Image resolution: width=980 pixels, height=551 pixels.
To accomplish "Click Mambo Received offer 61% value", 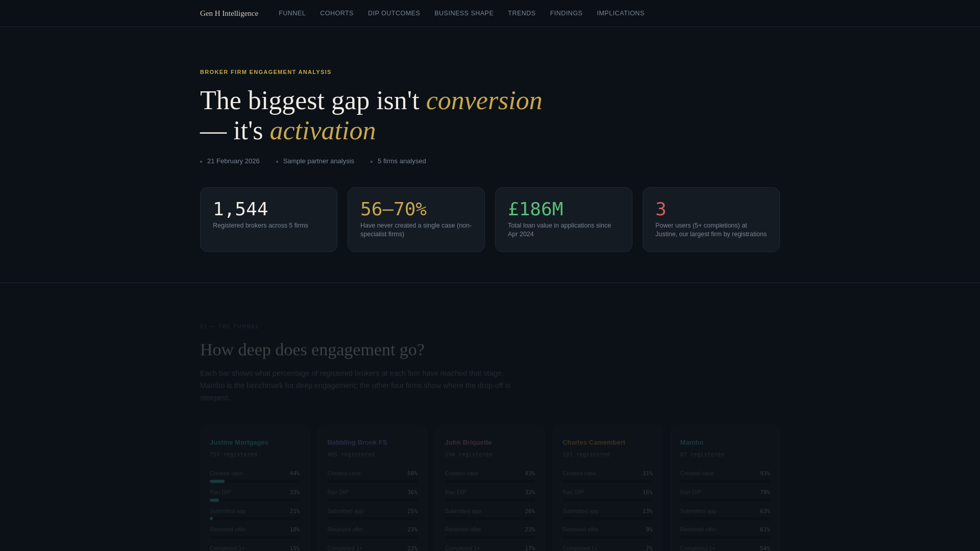I will pyautogui.click(x=765, y=530).
